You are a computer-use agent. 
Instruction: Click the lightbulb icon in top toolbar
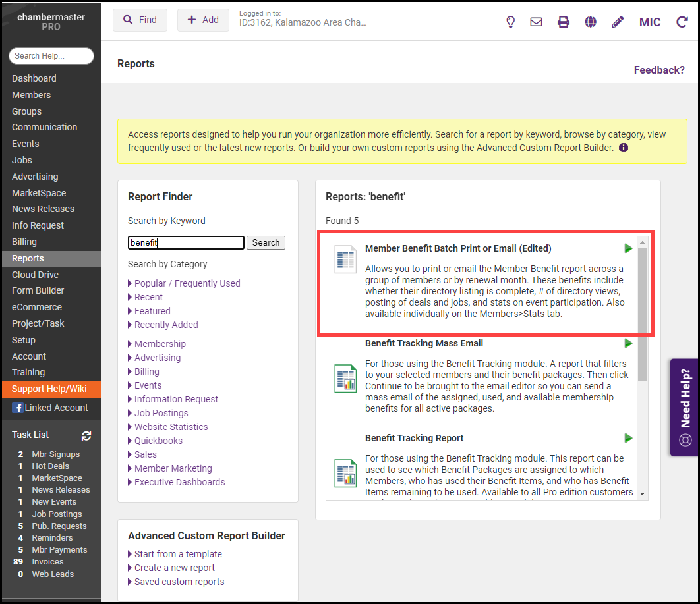pos(510,22)
